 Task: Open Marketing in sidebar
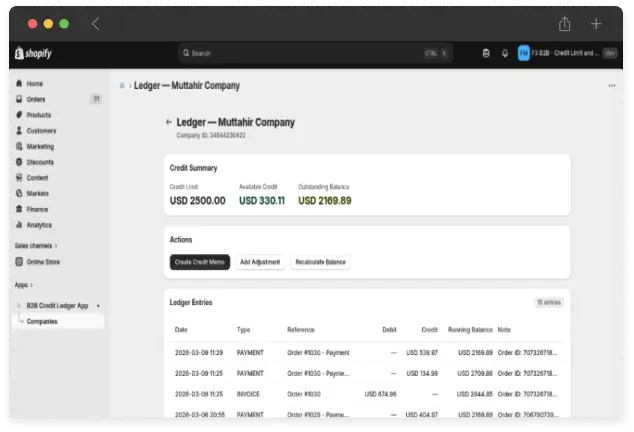click(40, 146)
